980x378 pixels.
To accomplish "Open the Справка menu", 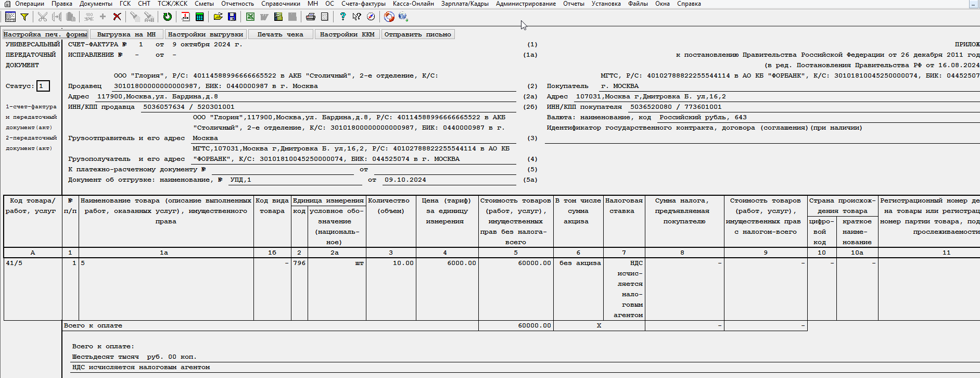I will tap(689, 4).
